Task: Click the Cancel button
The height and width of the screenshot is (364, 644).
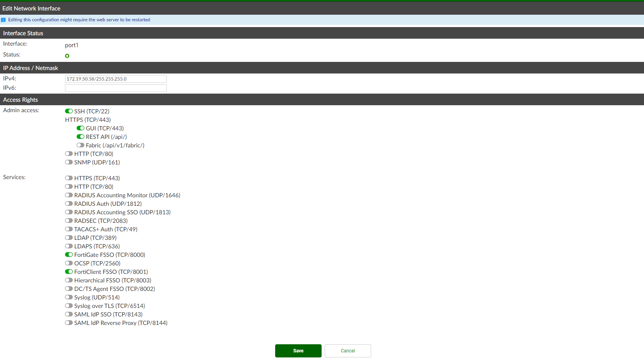Action: click(x=348, y=350)
